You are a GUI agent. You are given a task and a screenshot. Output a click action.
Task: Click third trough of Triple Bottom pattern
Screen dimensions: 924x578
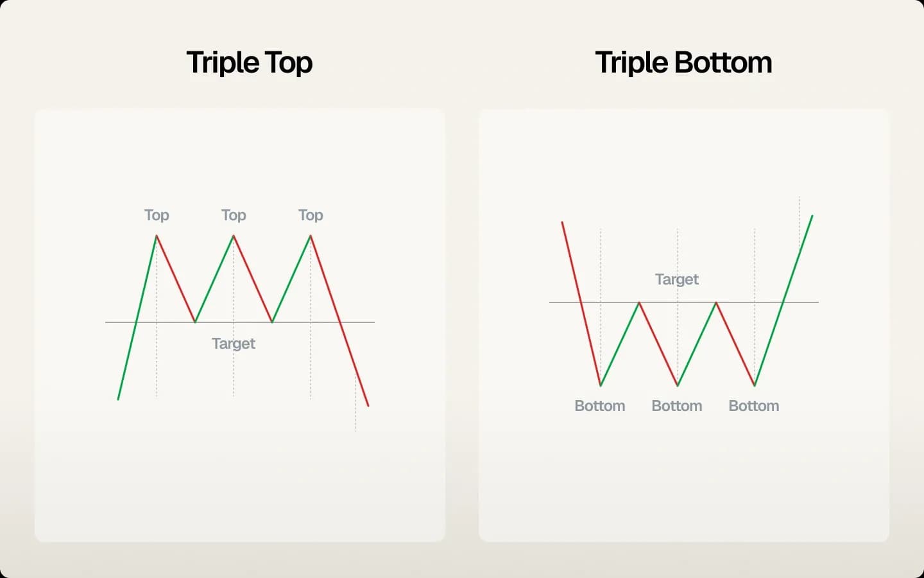point(755,385)
